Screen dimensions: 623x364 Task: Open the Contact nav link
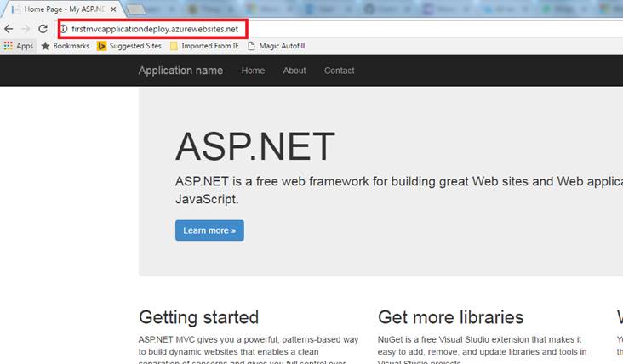(340, 71)
